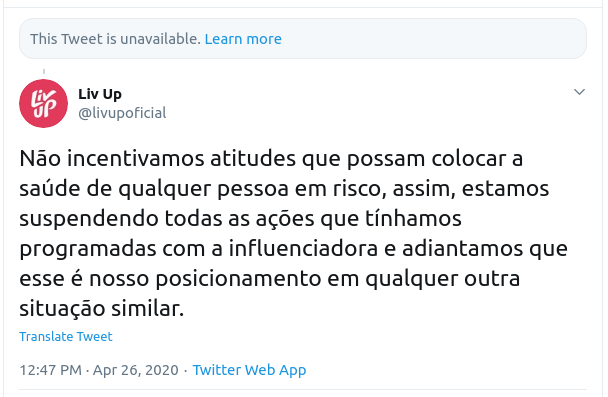Select the text 'This Tweet is unavailable.'
The image size is (608, 397).
tap(116, 39)
